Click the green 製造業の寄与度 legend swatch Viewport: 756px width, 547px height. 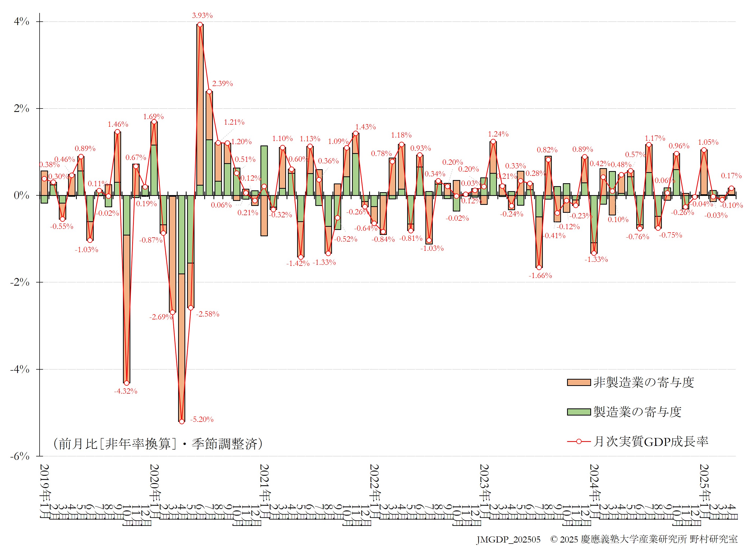coord(579,412)
